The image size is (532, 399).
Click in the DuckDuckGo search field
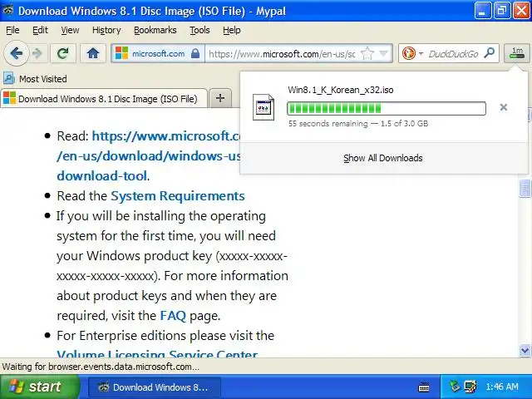pos(453,53)
